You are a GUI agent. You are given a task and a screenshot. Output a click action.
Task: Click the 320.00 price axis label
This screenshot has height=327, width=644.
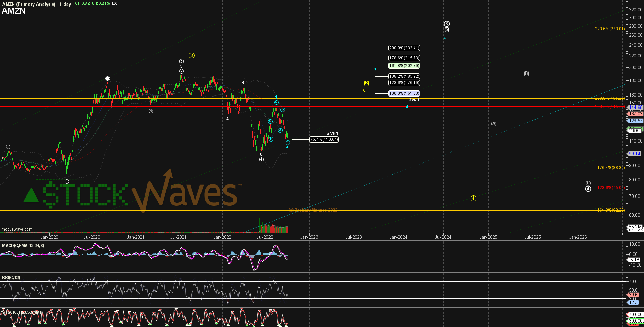(x=636, y=10)
